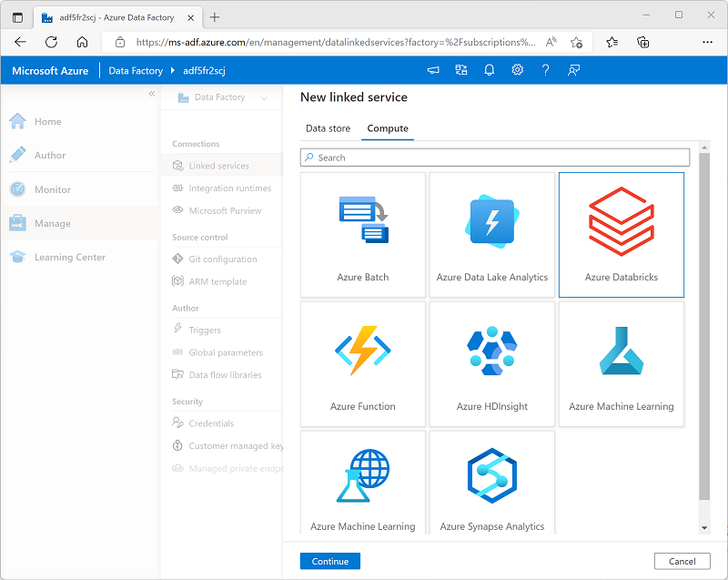The height and width of the screenshot is (580, 728).
Task: Switch to the Data store tab
Action: 328,128
